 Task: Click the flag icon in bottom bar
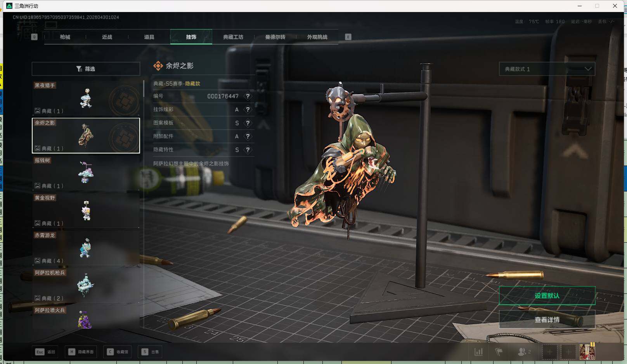[x=499, y=352]
